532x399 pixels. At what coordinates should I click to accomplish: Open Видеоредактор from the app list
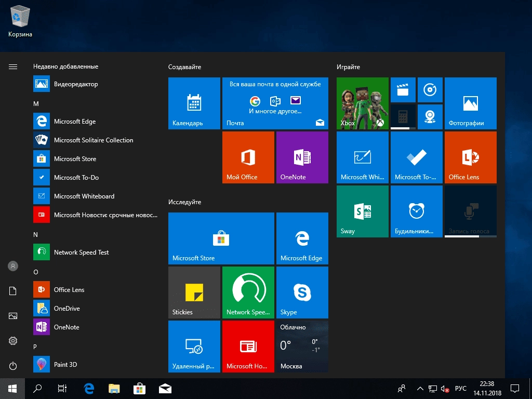point(96,84)
